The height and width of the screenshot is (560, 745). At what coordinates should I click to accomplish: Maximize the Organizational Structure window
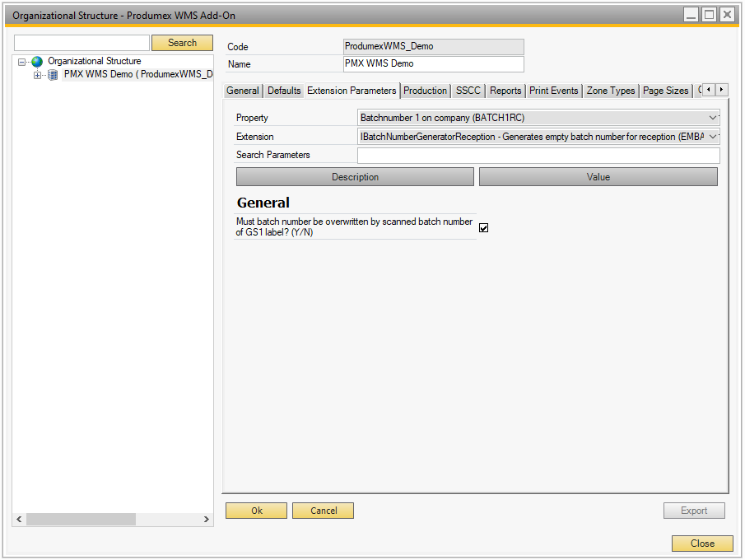(709, 15)
